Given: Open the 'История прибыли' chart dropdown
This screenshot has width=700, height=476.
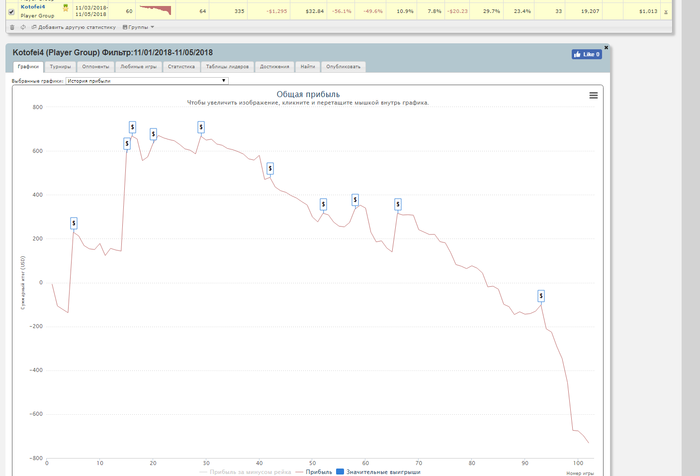Looking at the screenshot, I should (147, 81).
